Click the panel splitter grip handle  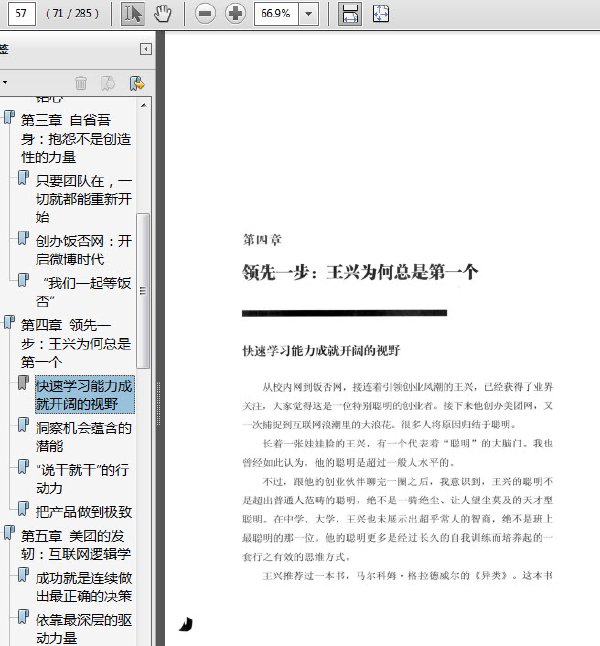[x=159, y=403]
